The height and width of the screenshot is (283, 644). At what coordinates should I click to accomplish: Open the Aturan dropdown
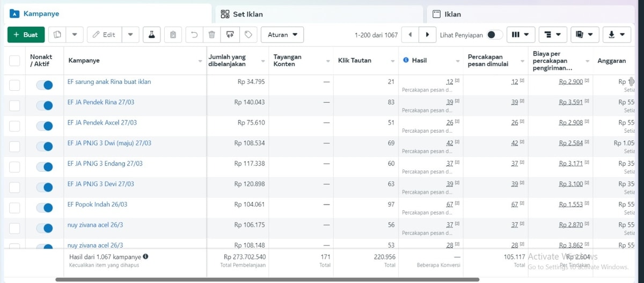click(x=282, y=35)
